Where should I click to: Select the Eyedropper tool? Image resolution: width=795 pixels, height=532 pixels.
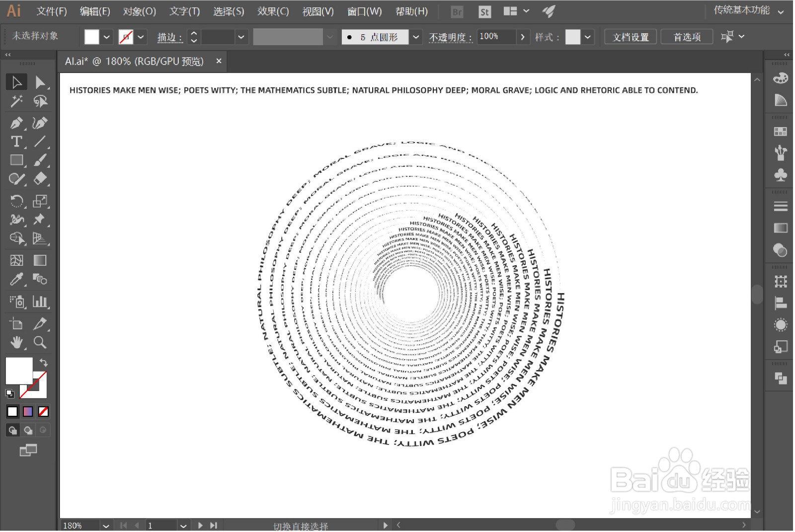click(x=16, y=280)
